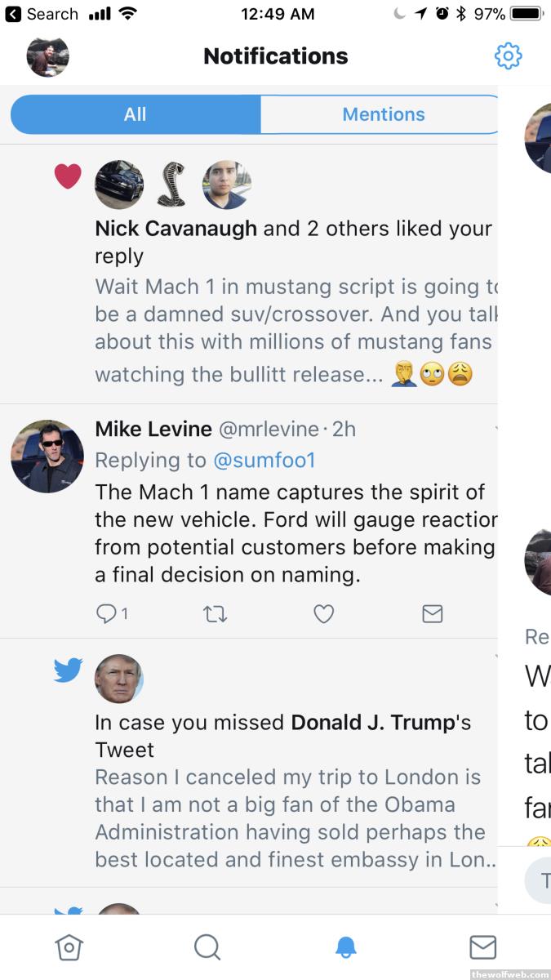The image size is (551, 980).
Task: Tap Mike Levine's profile picture
Action: click(x=47, y=457)
